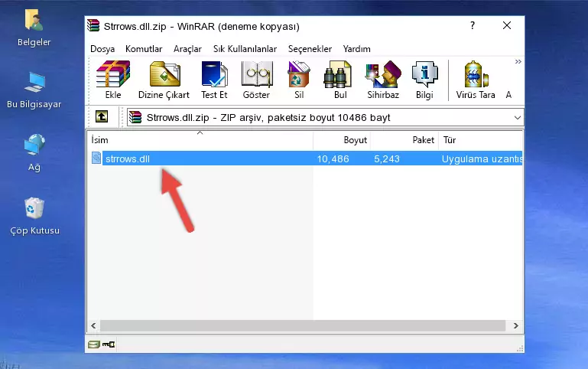
Task: Click the 5,243 packed size cell
Action: 387,158
